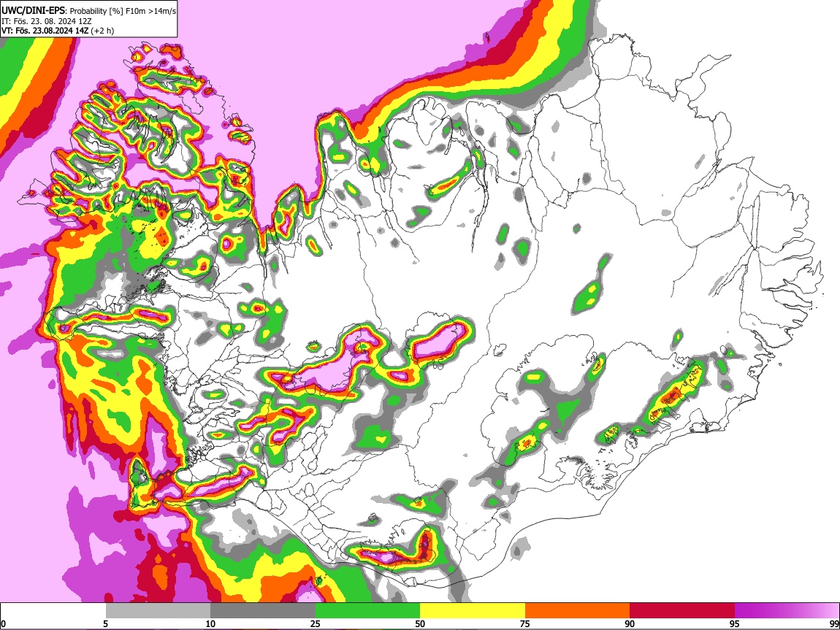This screenshot has width=840, height=630.
Task: Click the legend label '50'
Action: pos(420,623)
